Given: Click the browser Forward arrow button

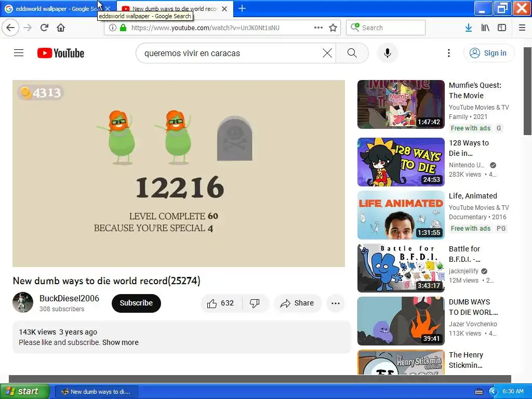Looking at the screenshot, I should pyautogui.click(x=28, y=28).
